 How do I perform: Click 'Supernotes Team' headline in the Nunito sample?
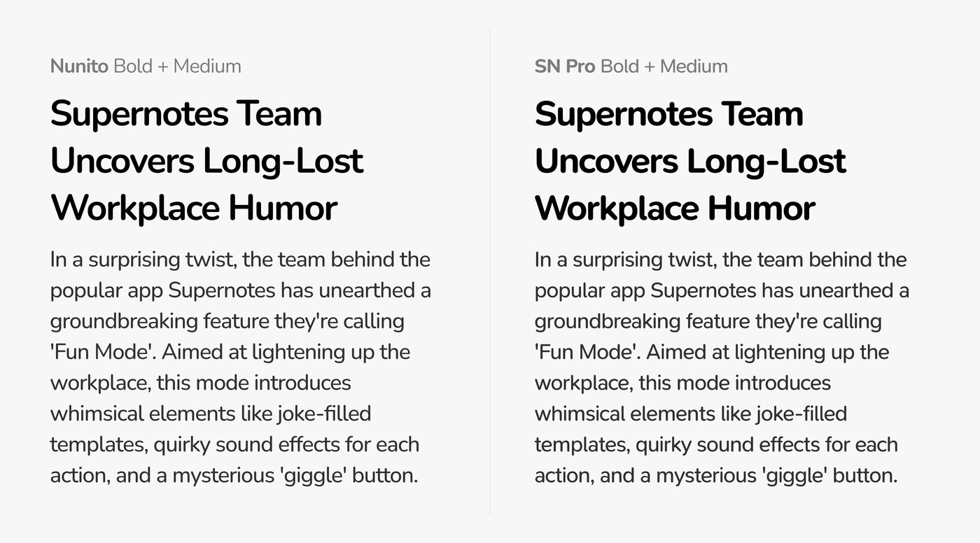[186, 114]
